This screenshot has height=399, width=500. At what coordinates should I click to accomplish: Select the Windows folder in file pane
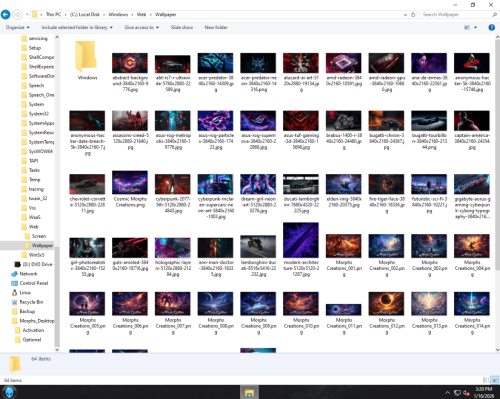87,60
